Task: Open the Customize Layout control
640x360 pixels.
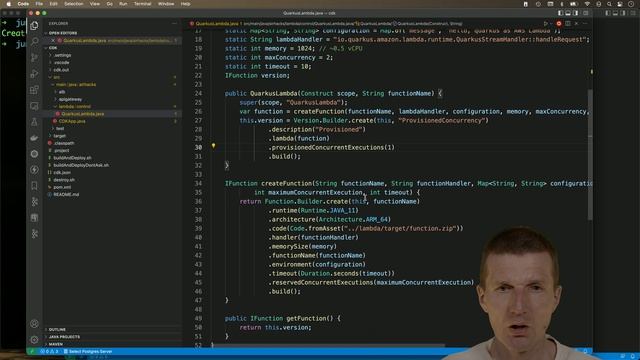Action: click(x=586, y=13)
